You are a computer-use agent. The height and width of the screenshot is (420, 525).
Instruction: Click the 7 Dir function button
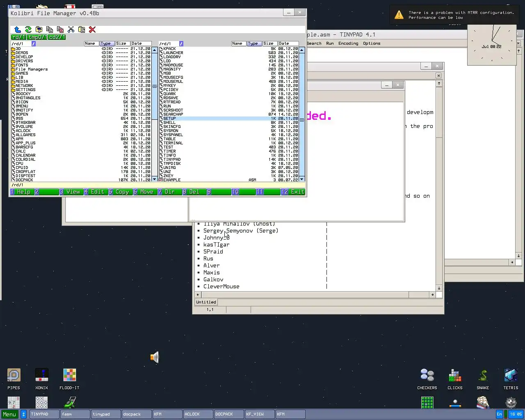(170, 192)
